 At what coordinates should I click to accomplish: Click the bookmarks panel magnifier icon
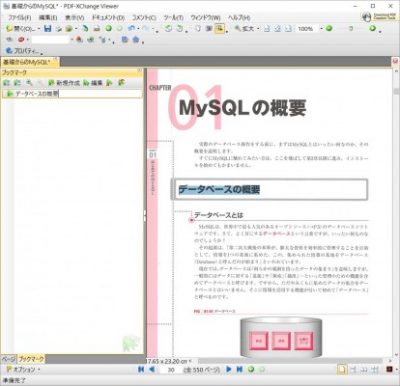pyautogui.click(x=29, y=83)
